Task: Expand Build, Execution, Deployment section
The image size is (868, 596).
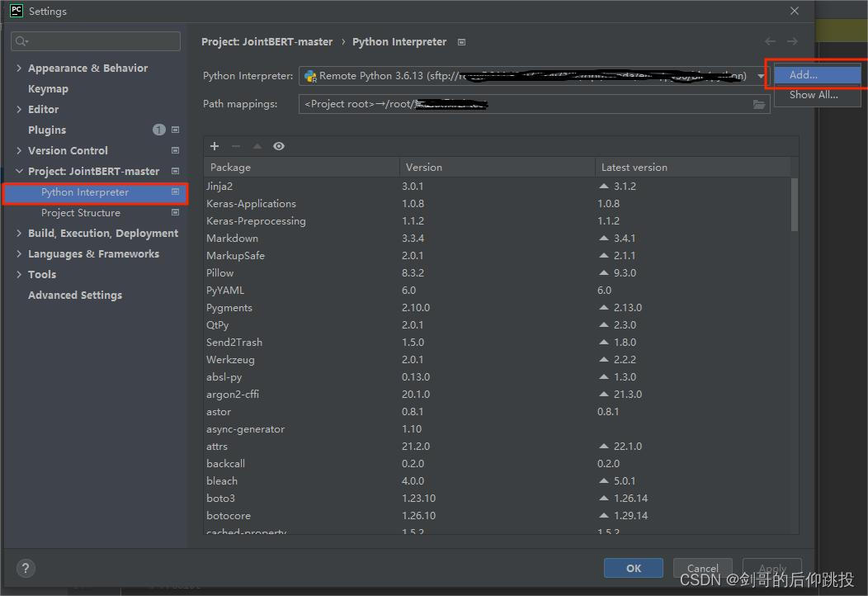Action: point(19,233)
